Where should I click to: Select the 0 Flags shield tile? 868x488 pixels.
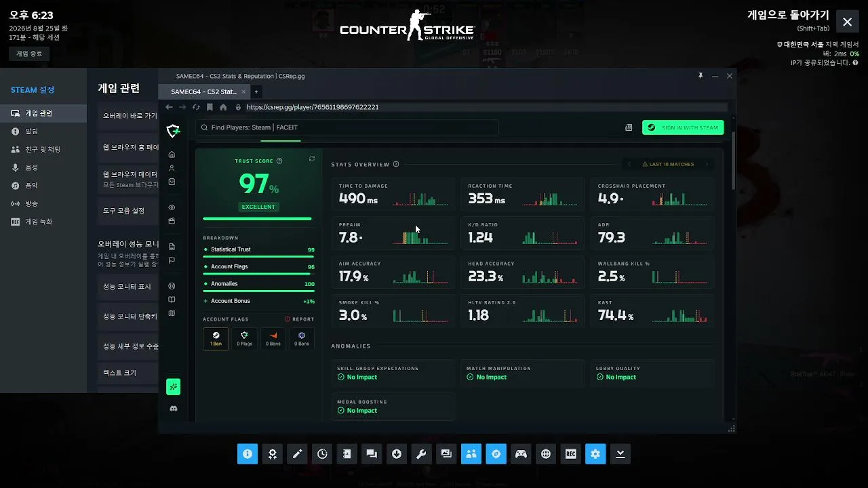244,339
